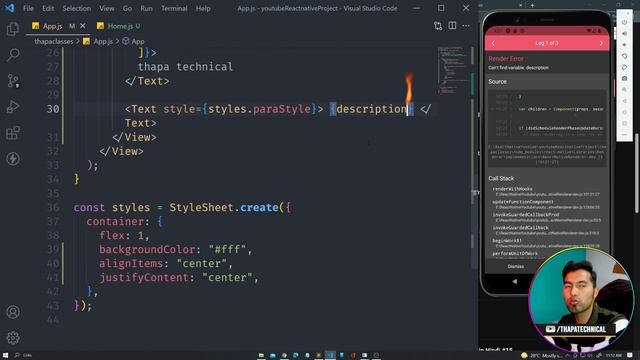
Task: Open the Help menu
Action: pos(203,8)
